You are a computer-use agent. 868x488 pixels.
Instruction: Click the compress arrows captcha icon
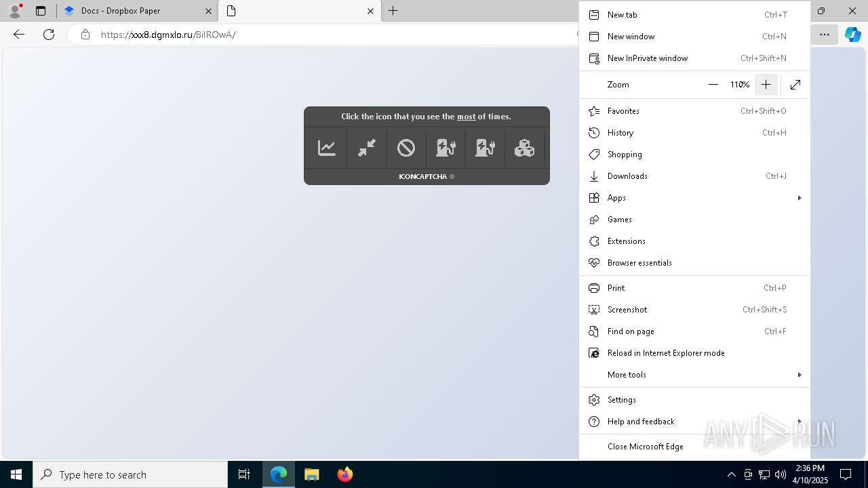(367, 148)
